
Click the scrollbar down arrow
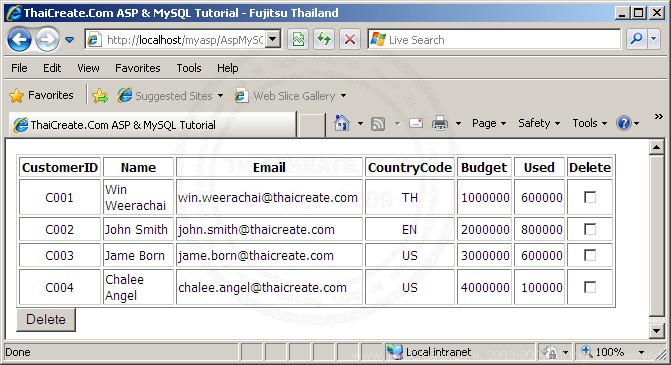pyautogui.click(x=656, y=330)
